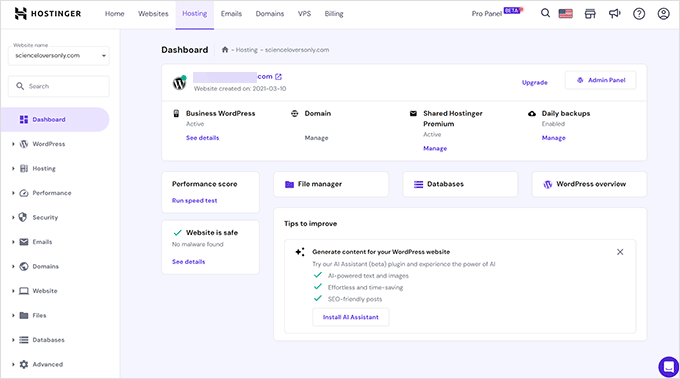The height and width of the screenshot is (379, 680).
Task: Click the Upgrade link
Action: point(535,82)
